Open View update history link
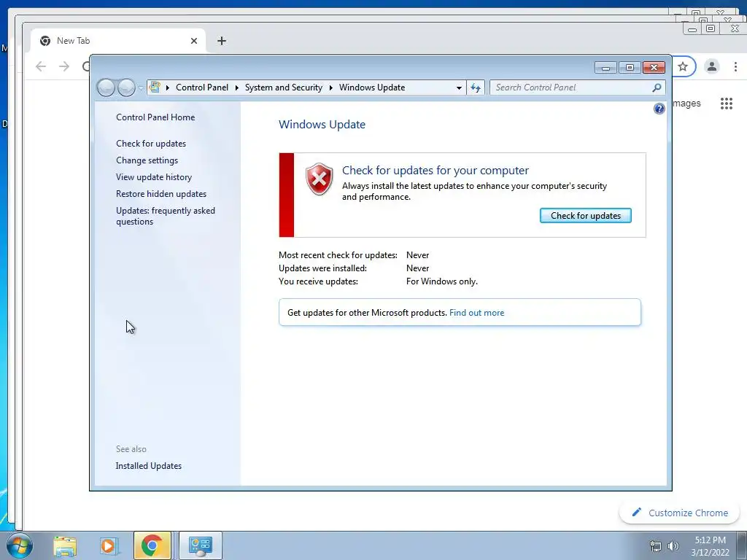The width and height of the screenshot is (747, 560). [x=154, y=177]
